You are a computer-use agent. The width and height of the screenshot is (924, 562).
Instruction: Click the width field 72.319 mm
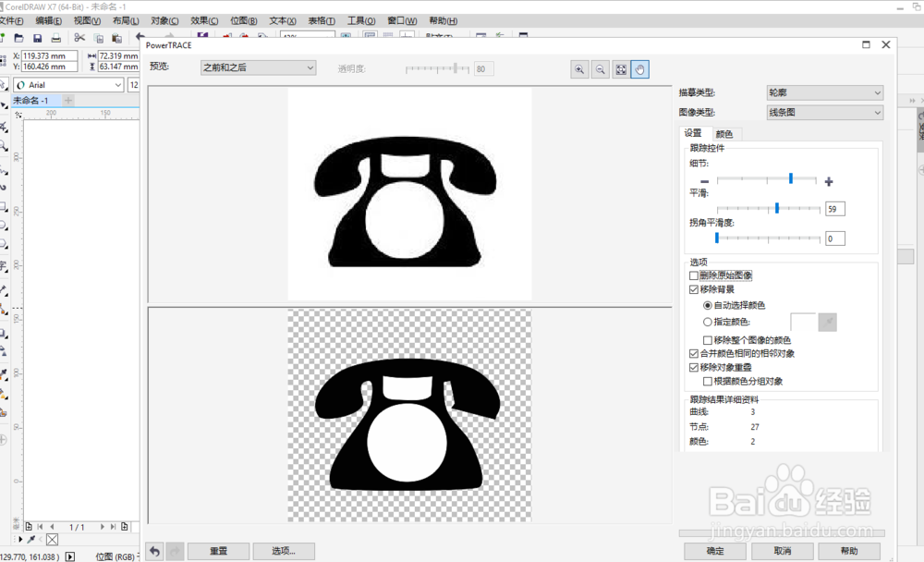(x=118, y=56)
